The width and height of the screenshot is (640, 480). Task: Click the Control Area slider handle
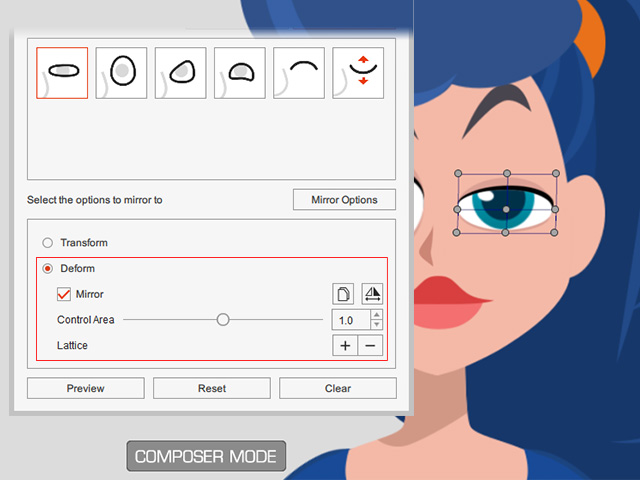click(x=223, y=320)
